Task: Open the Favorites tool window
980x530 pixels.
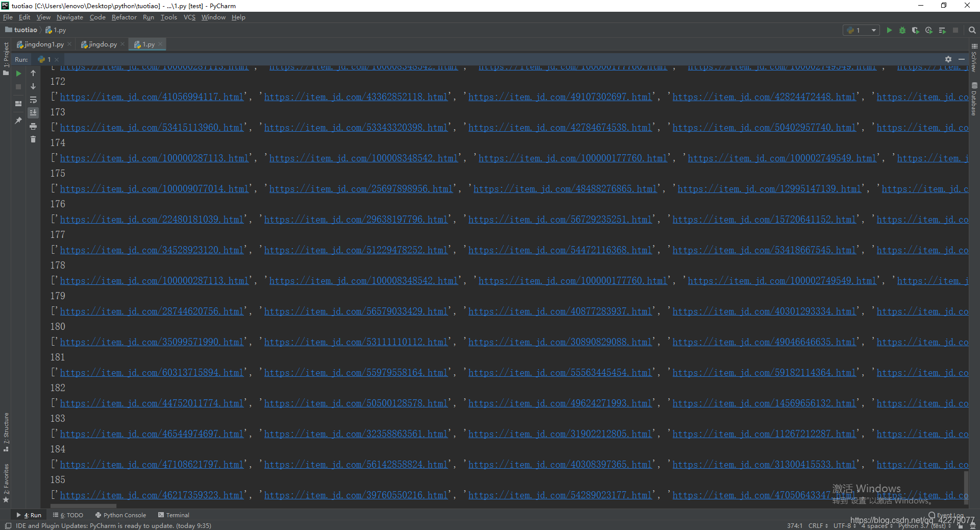Action: click(6, 483)
